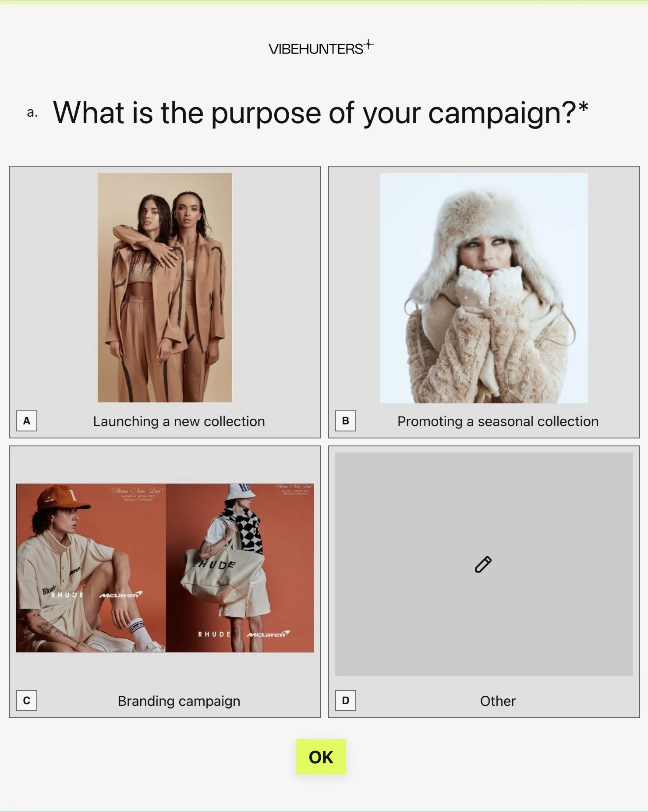Click the green progress bar at top
The height and width of the screenshot is (812, 648).
324,2
